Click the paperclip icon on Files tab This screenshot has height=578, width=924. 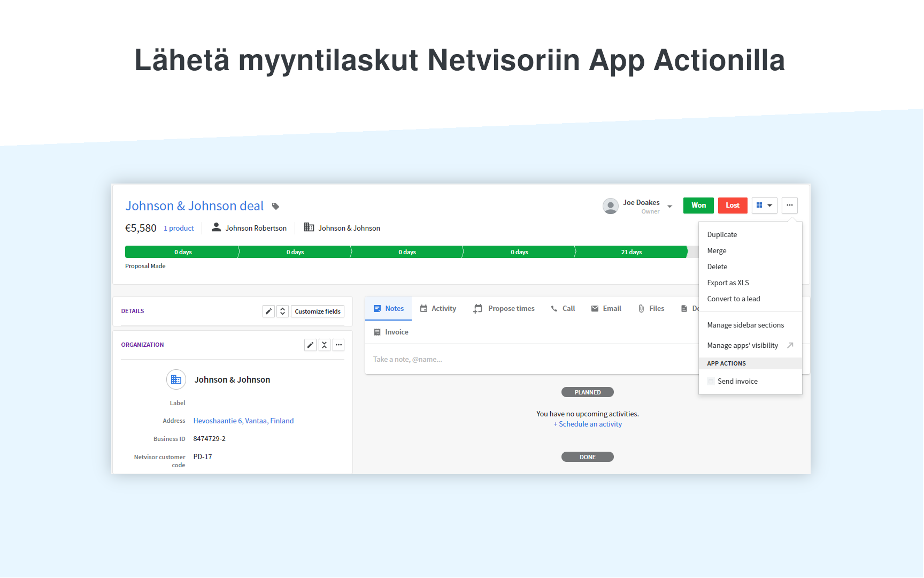(x=641, y=309)
